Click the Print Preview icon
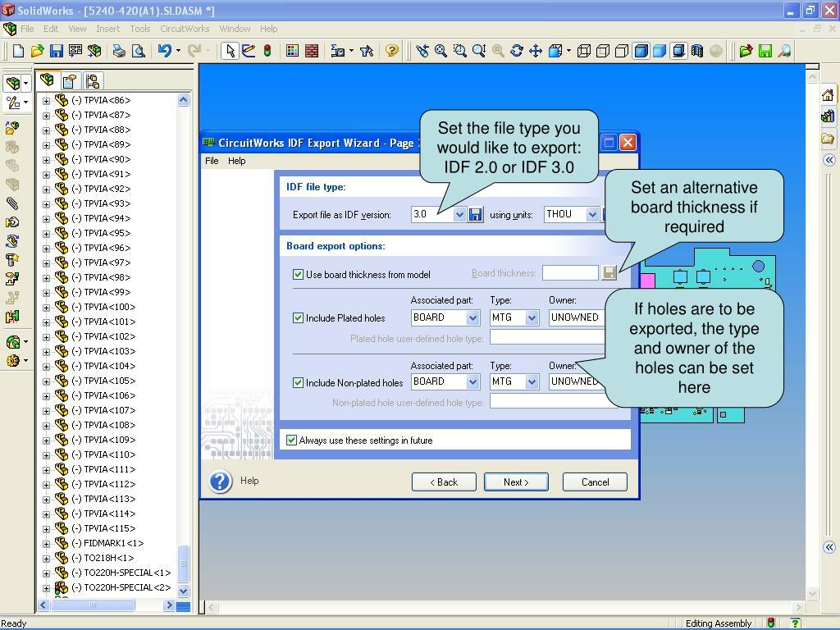Image resolution: width=840 pixels, height=630 pixels. [x=138, y=51]
